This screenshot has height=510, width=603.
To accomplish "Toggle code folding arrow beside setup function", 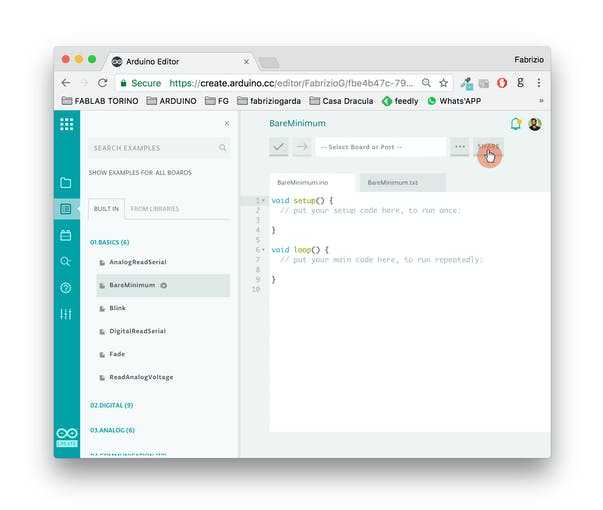I will 263,200.
